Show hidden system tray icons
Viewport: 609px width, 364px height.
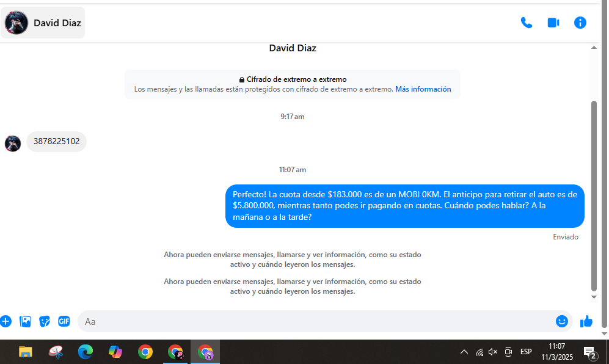tap(464, 352)
